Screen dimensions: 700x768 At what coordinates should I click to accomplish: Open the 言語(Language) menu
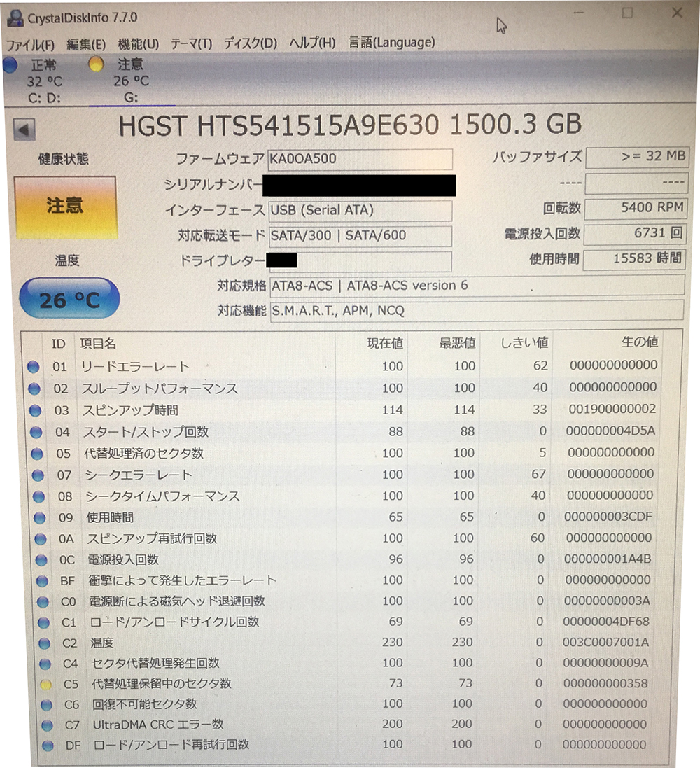pyautogui.click(x=391, y=43)
